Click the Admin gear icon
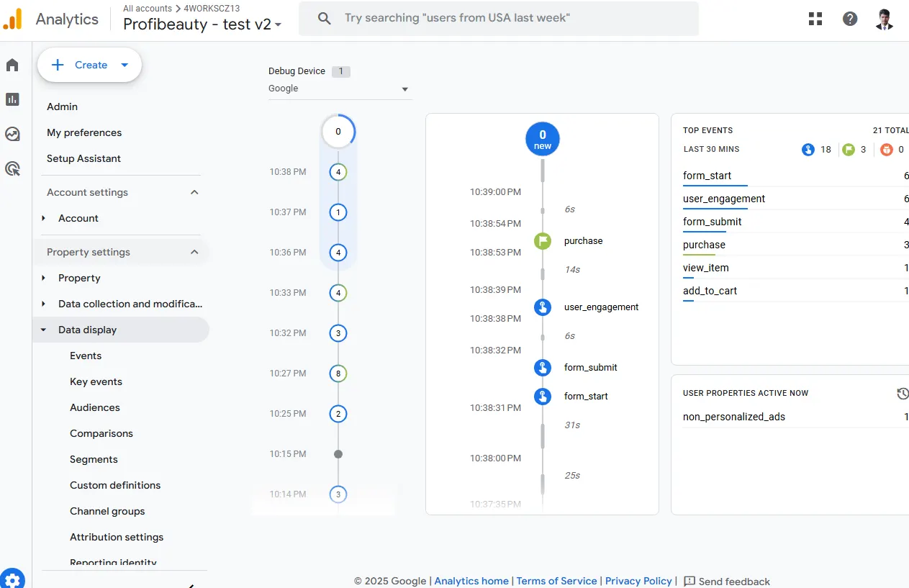Viewport: 909px width, 588px height. 12,579
